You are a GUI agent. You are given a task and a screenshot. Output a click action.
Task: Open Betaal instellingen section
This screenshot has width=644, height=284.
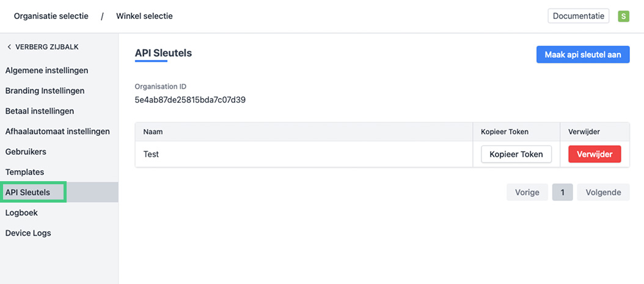(40, 111)
